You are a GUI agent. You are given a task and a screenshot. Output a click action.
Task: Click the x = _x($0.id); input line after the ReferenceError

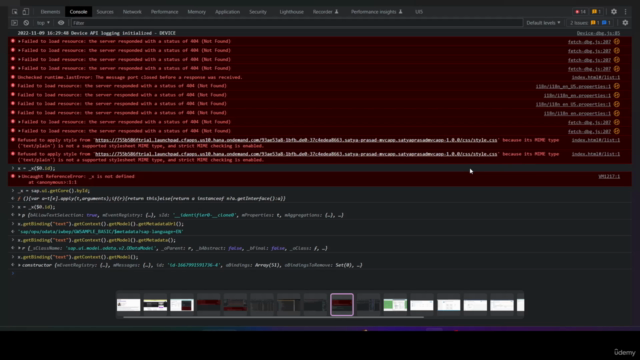[36, 207]
